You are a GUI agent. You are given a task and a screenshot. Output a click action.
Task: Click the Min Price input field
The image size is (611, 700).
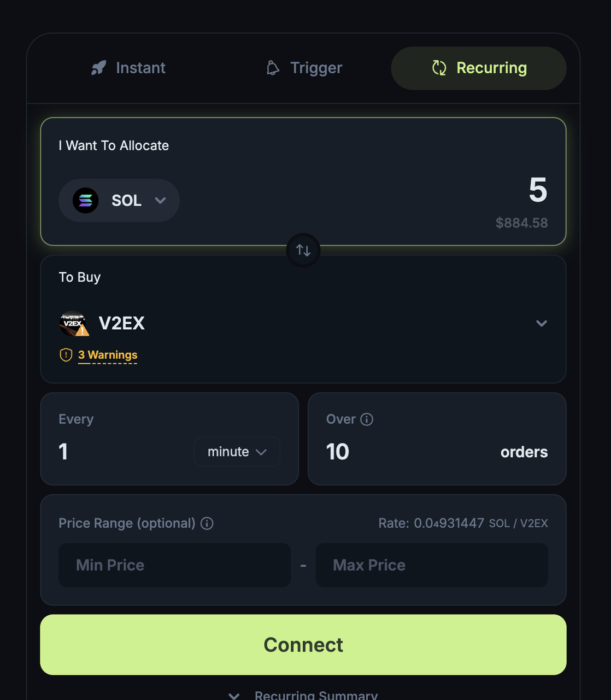click(x=174, y=565)
